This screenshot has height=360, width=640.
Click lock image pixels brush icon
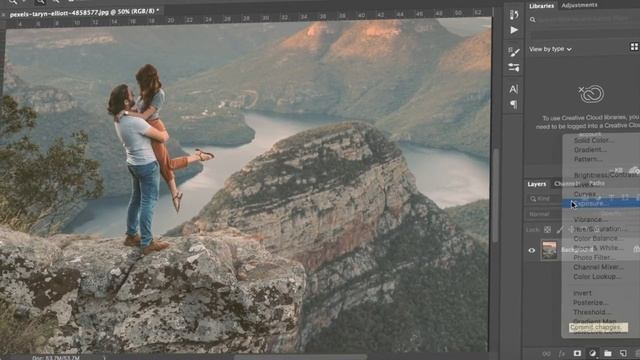pos(559,230)
